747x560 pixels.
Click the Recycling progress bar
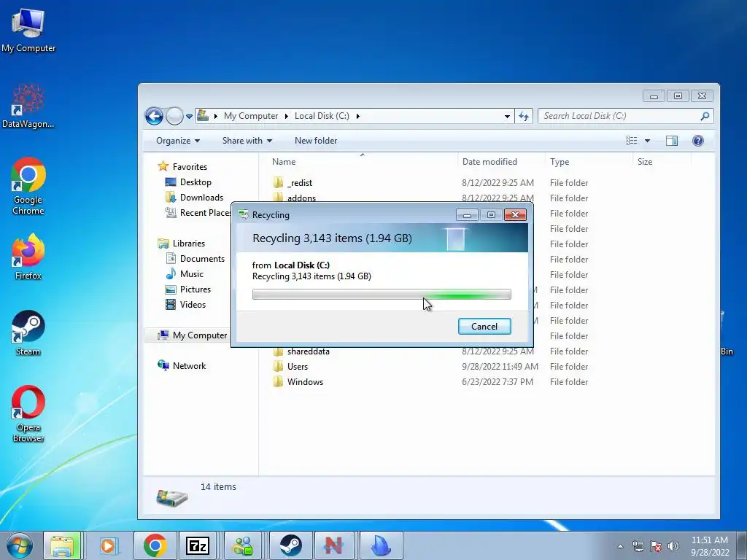[382, 295]
